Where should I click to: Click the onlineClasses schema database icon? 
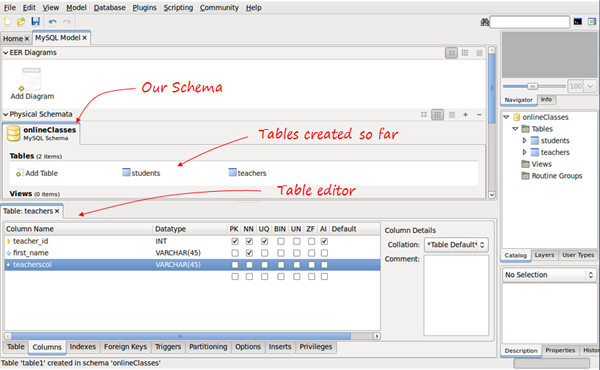tap(14, 133)
